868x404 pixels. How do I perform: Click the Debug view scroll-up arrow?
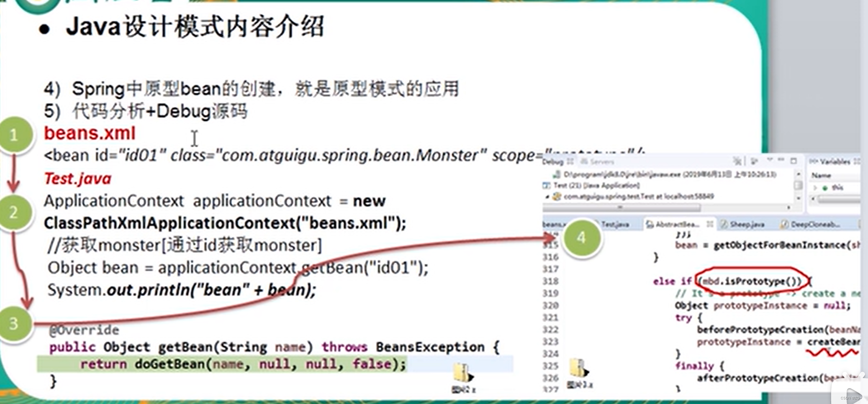coord(799,174)
